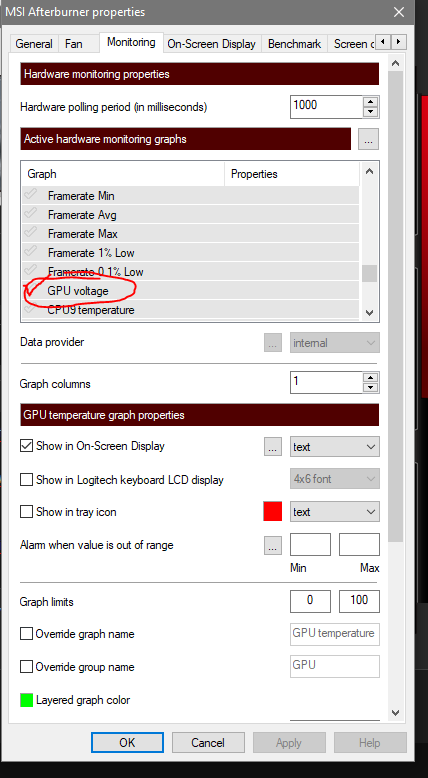Switch to the Benchmark tab
Viewport: 428px width, 778px height.
tap(294, 44)
